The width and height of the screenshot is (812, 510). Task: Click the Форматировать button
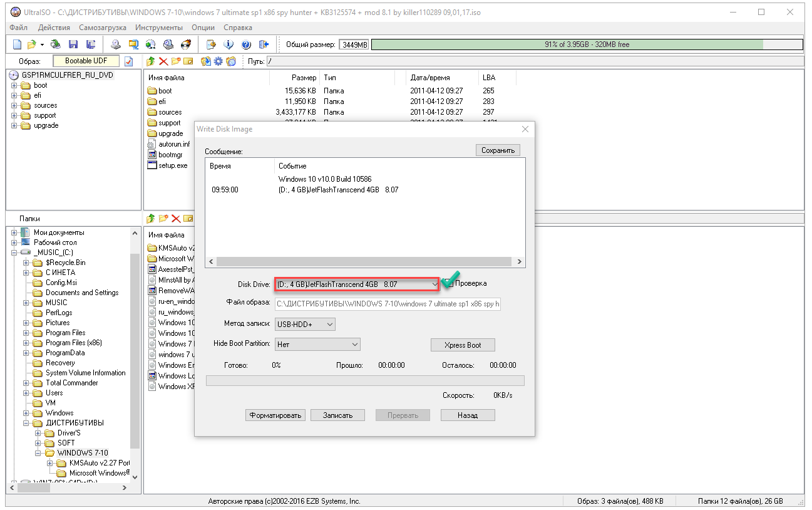[275, 415]
